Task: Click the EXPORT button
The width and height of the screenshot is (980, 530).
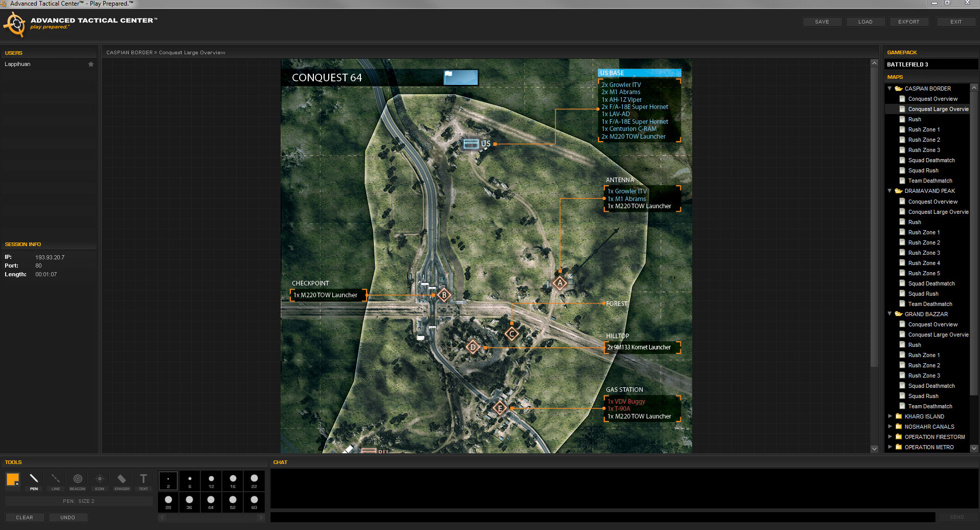Action: pos(909,21)
